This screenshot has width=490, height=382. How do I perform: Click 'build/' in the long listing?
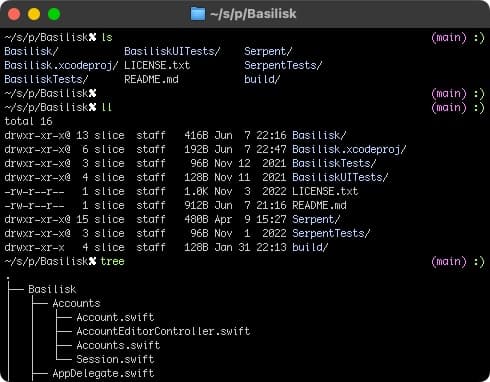[310, 247]
